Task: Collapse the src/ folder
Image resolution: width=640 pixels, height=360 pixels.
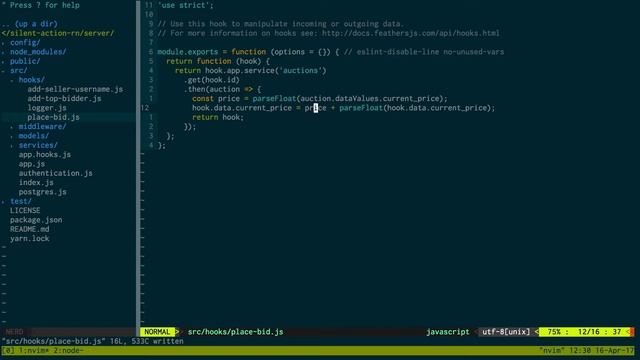Action: click(18, 71)
